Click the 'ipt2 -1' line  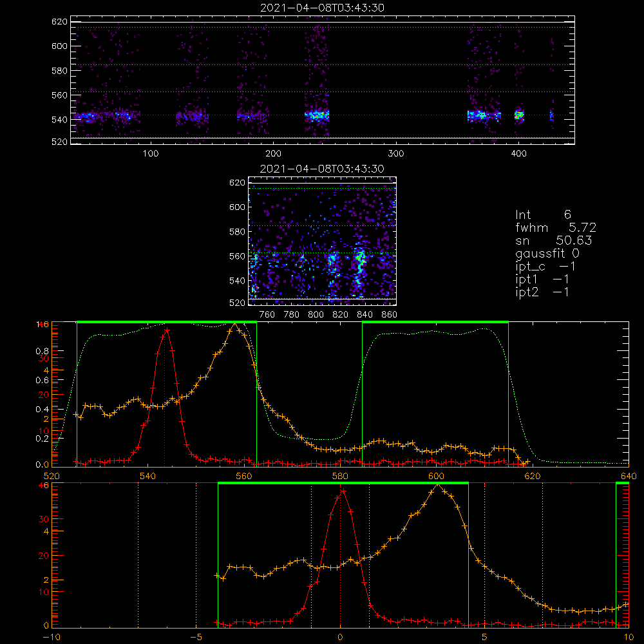(x=542, y=292)
